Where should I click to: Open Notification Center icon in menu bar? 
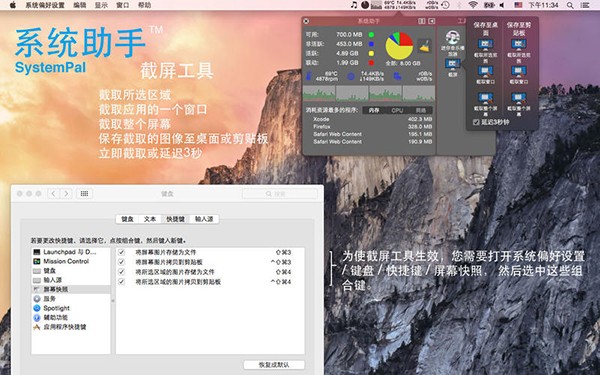coord(585,5)
